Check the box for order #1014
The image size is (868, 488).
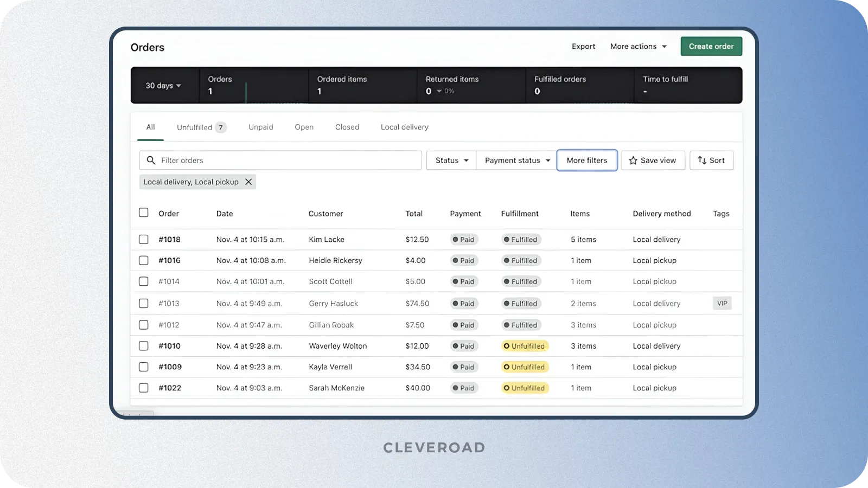click(x=144, y=281)
